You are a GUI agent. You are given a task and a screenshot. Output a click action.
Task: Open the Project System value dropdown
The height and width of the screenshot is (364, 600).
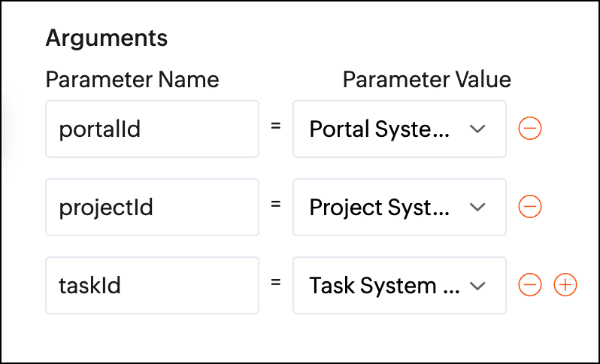[x=399, y=207]
